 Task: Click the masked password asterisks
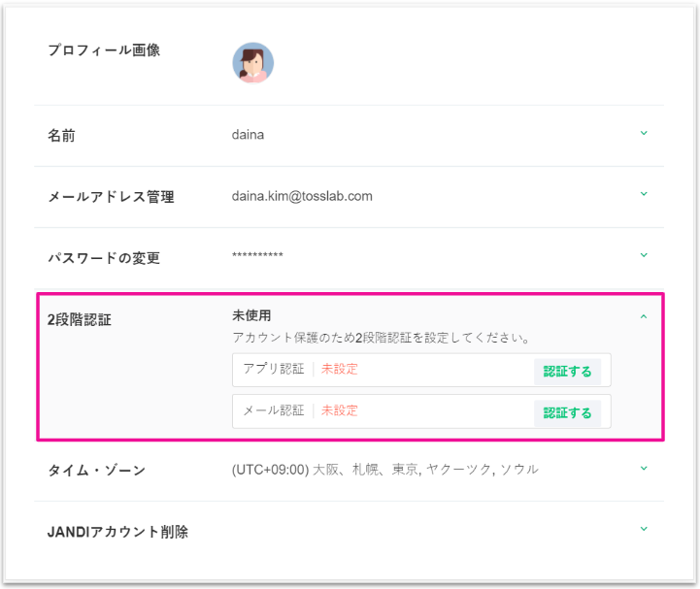[257, 257]
